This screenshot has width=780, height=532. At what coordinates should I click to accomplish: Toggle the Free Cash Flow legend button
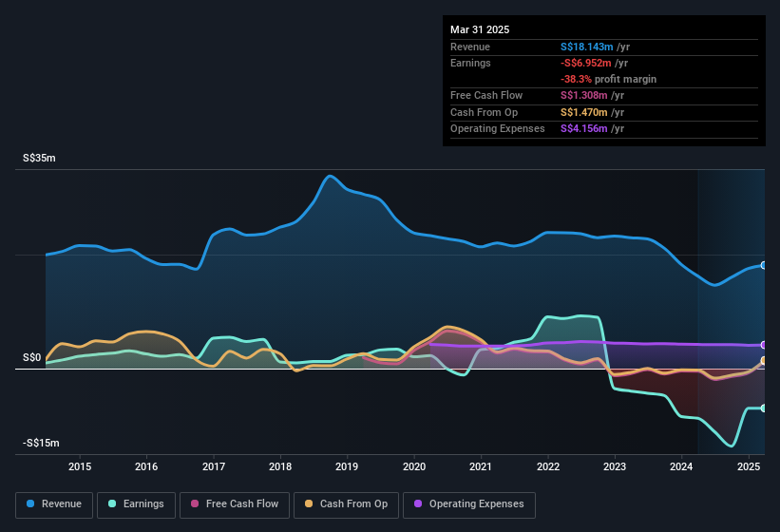coord(235,504)
